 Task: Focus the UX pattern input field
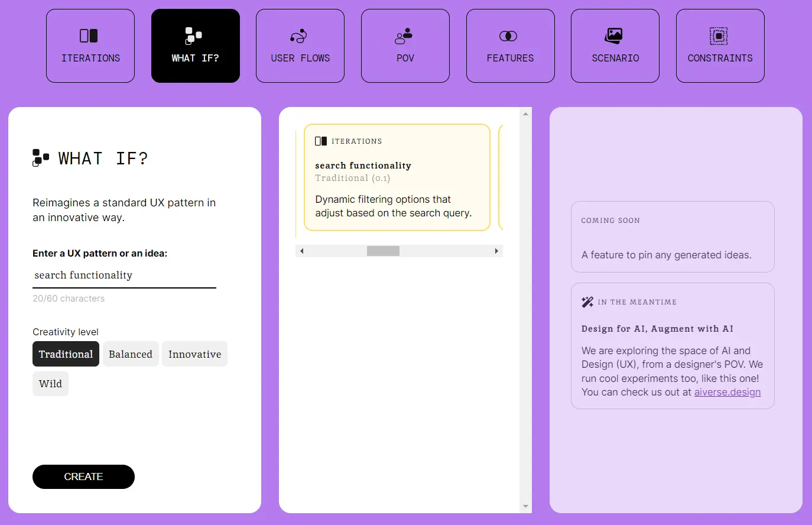pyautogui.click(x=124, y=276)
